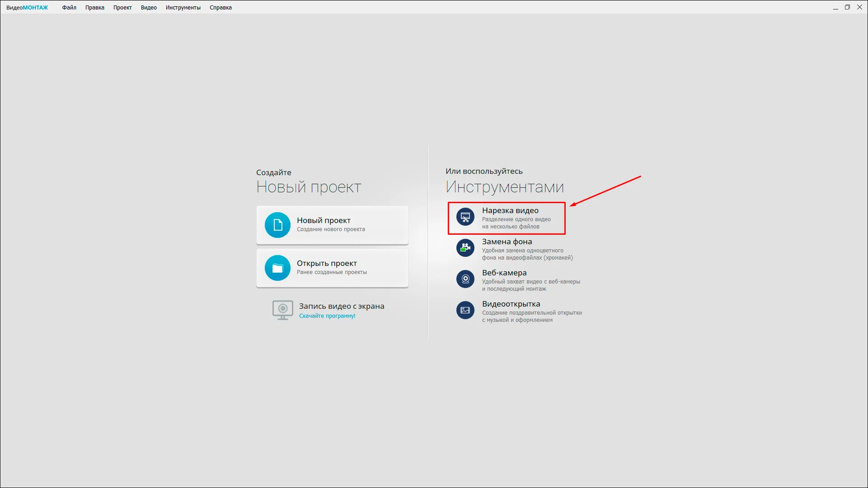Open the Инструменты menu
The width and height of the screenshot is (868, 488).
click(x=183, y=8)
